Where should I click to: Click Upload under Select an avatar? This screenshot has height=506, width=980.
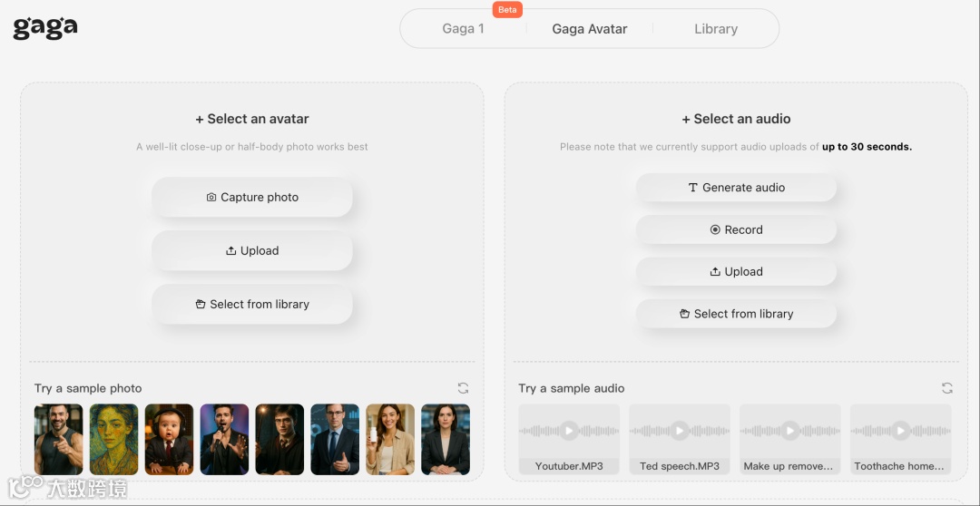click(252, 250)
